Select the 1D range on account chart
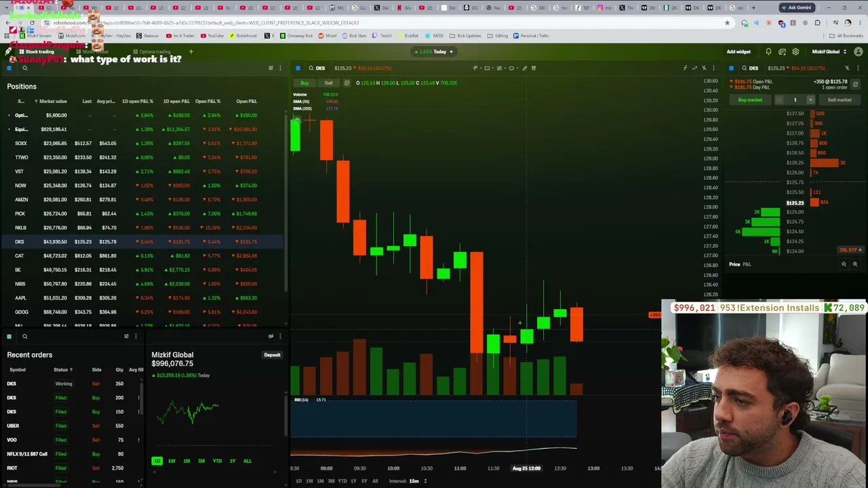868x488 pixels. (x=157, y=461)
